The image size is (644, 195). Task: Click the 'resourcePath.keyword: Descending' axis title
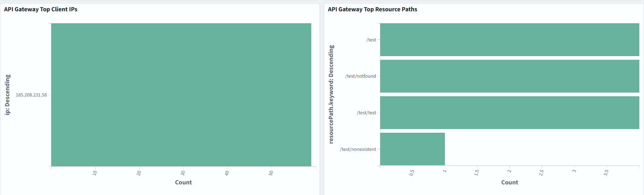point(331,94)
